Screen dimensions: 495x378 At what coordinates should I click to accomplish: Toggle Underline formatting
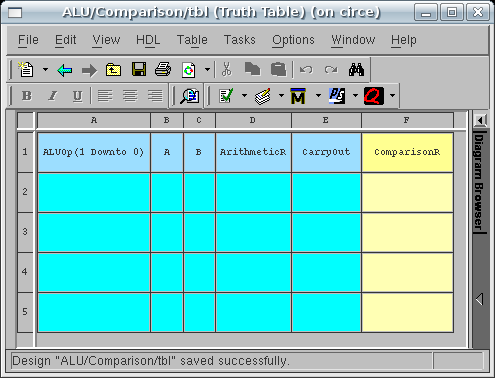click(x=77, y=96)
